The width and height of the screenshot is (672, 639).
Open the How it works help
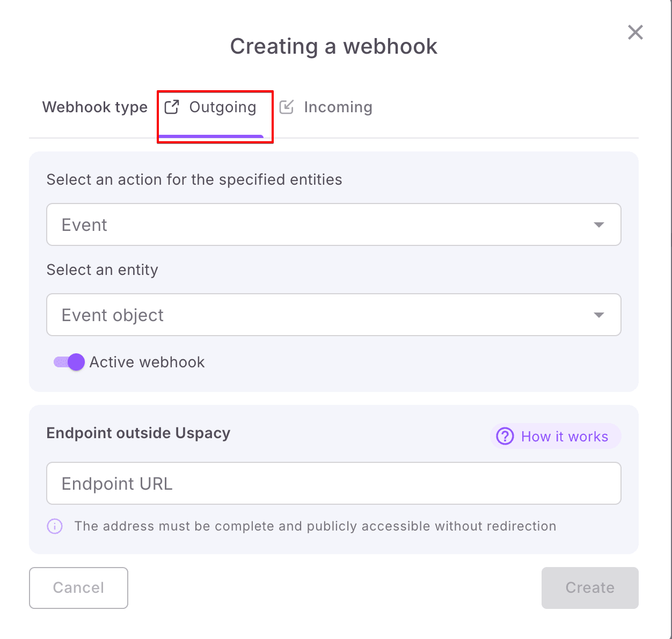pyautogui.click(x=564, y=436)
